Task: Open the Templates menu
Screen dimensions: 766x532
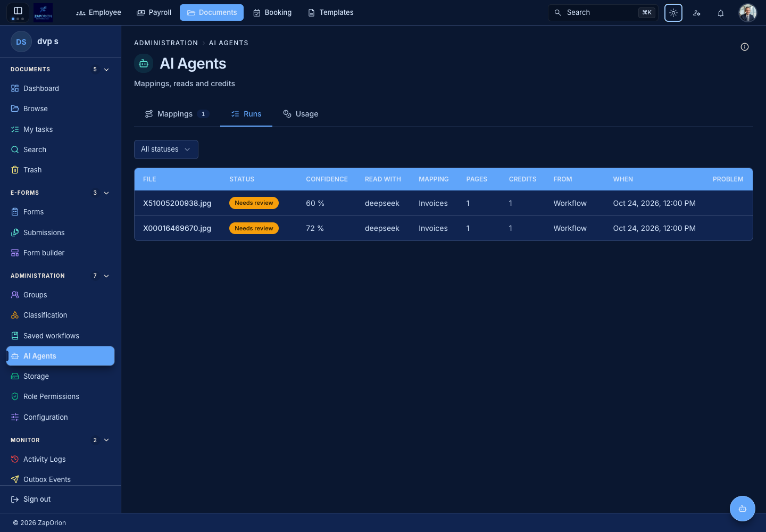Action: (331, 12)
